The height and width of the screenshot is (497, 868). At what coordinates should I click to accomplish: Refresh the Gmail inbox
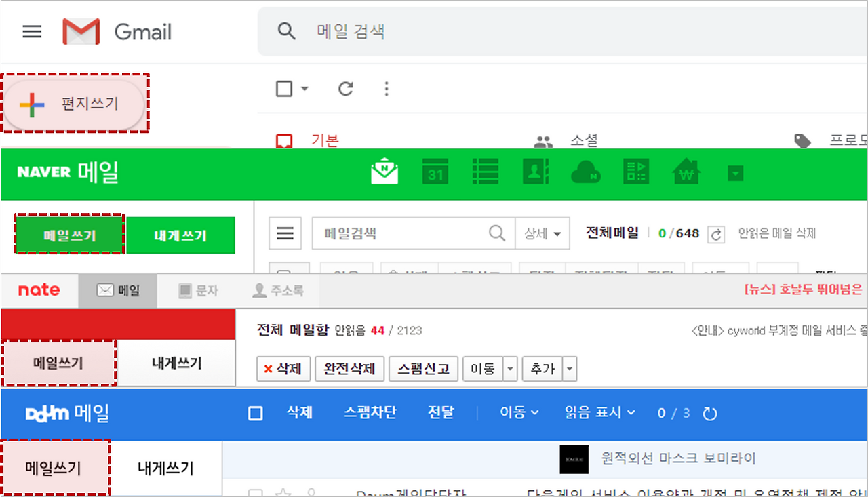(346, 89)
